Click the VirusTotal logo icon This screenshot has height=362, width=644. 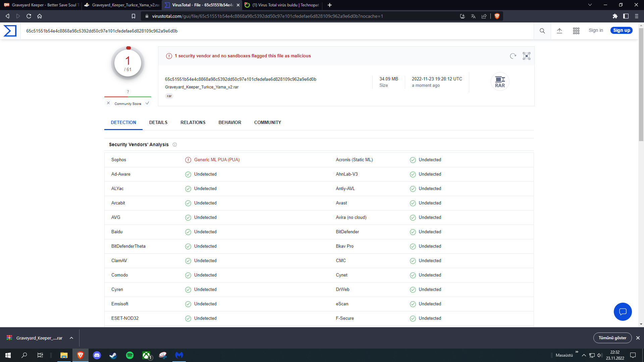[10, 31]
